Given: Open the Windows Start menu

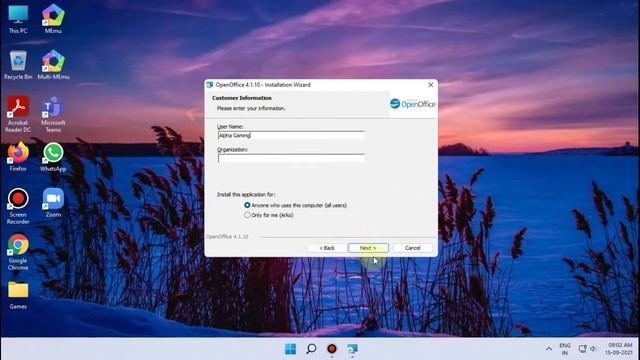Looking at the screenshot, I should (x=291, y=349).
